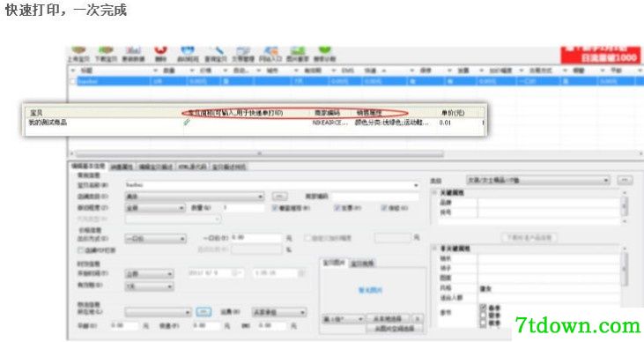644x342 pixels.
Task: Toggle the warranty (保修) checkbox
Action: (384, 208)
